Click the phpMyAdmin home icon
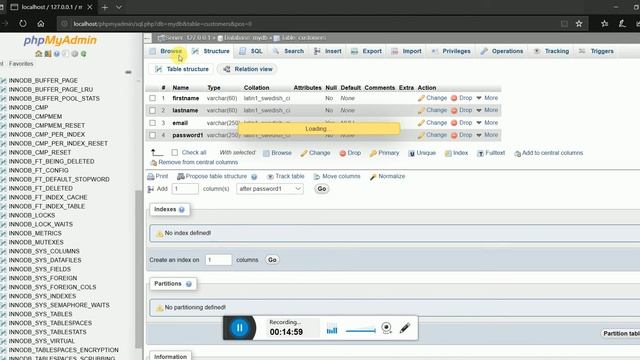Image resolution: width=640 pixels, height=360 pixels. pyautogui.click(x=39, y=54)
